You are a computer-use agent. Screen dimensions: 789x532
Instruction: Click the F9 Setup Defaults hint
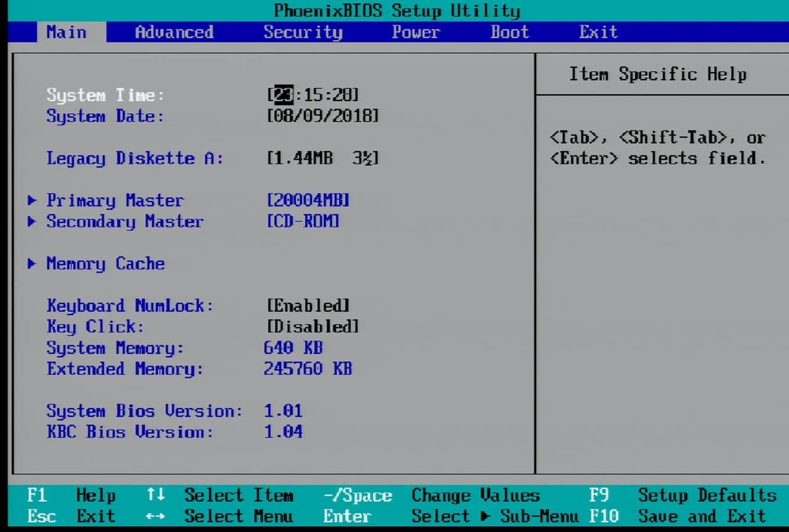[x=682, y=495]
